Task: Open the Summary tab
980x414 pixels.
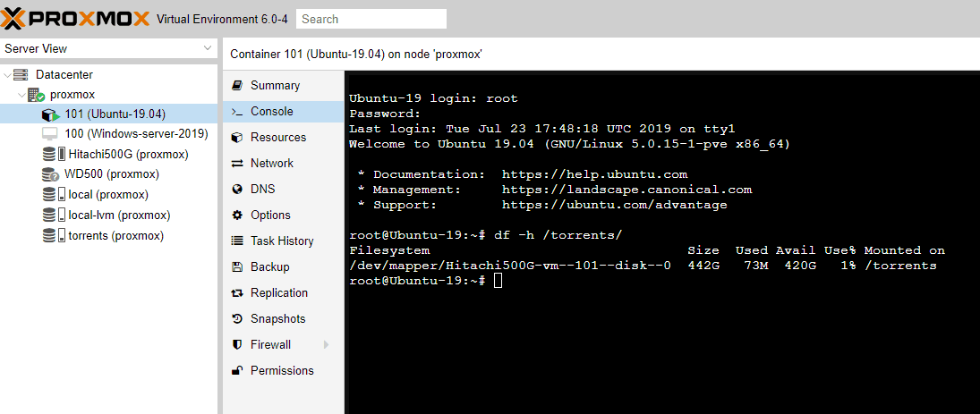Action: coord(283,86)
